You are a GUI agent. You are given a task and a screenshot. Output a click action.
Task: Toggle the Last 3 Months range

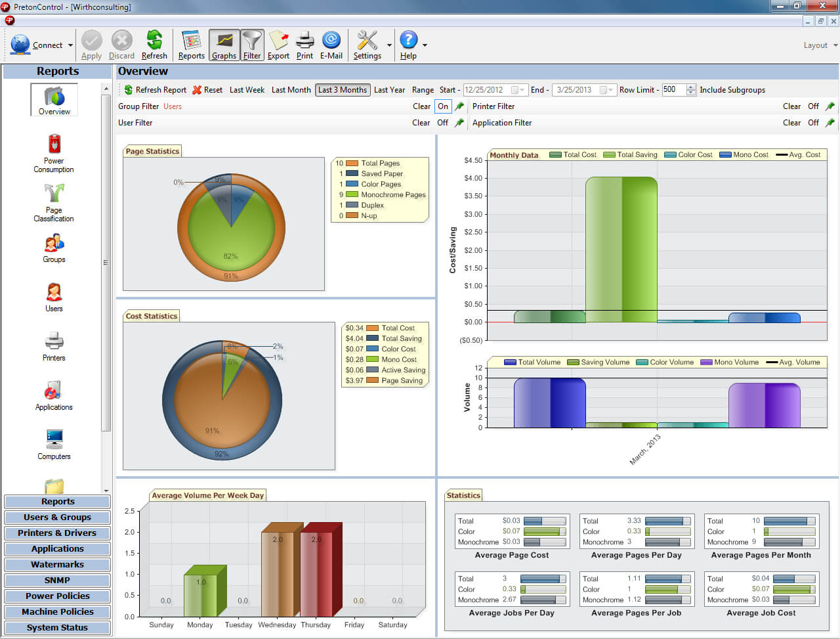pyautogui.click(x=343, y=90)
